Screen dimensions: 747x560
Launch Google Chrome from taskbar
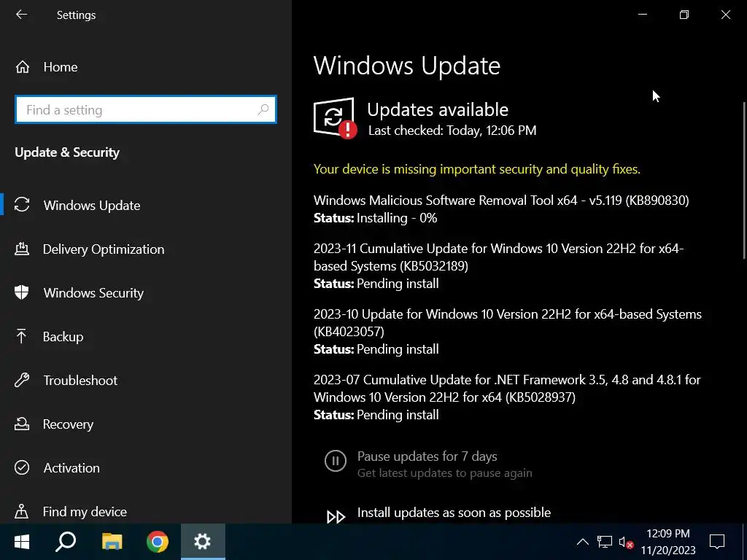point(158,542)
